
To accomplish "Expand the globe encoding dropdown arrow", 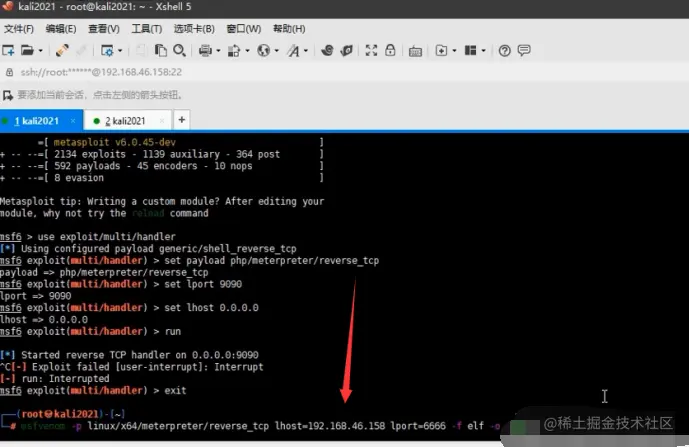I will (276, 51).
